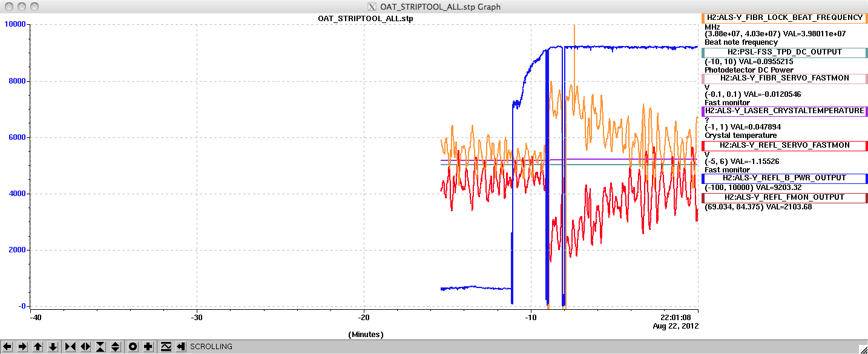Click the SCROLLING status text
The width and height of the screenshot is (868, 354).
click(x=211, y=347)
